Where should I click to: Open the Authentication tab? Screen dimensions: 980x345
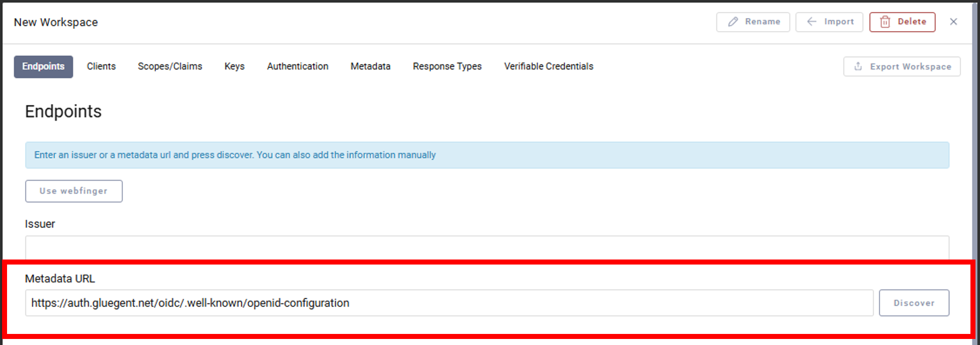click(x=297, y=66)
